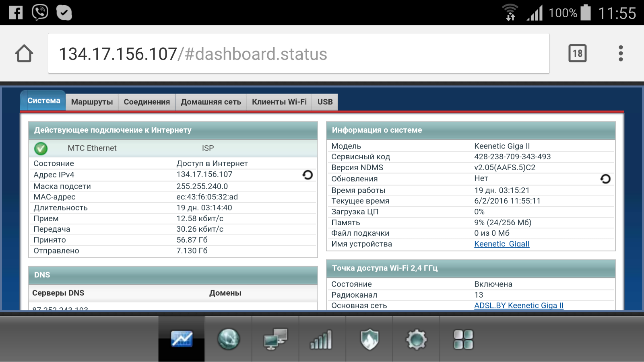Select the uptime value 19 дн. 03:15:21
Image resolution: width=644 pixels, height=362 pixels.
coord(502,190)
